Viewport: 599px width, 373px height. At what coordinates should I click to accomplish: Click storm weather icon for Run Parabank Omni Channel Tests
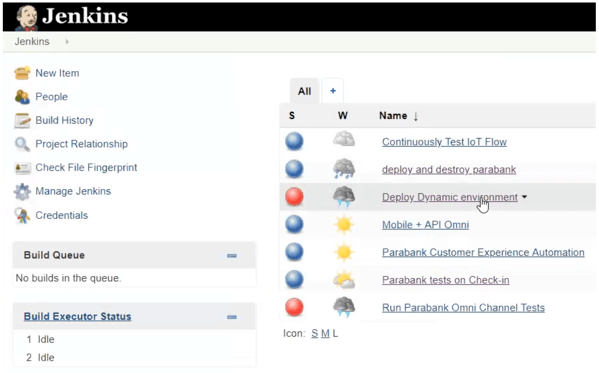point(344,307)
